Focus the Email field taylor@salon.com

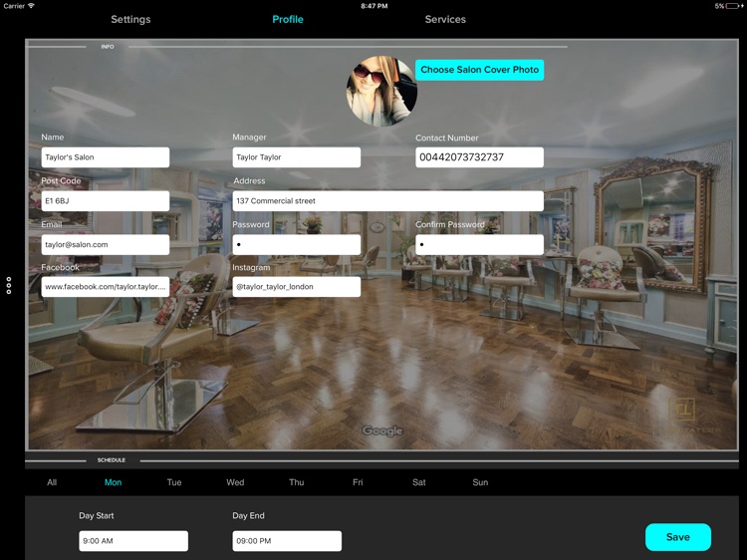pyautogui.click(x=106, y=244)
